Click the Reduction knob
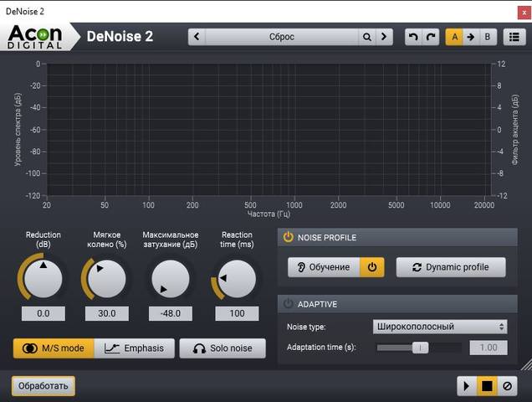Screen dimensions: 532x402 click(x=43, y=279)
